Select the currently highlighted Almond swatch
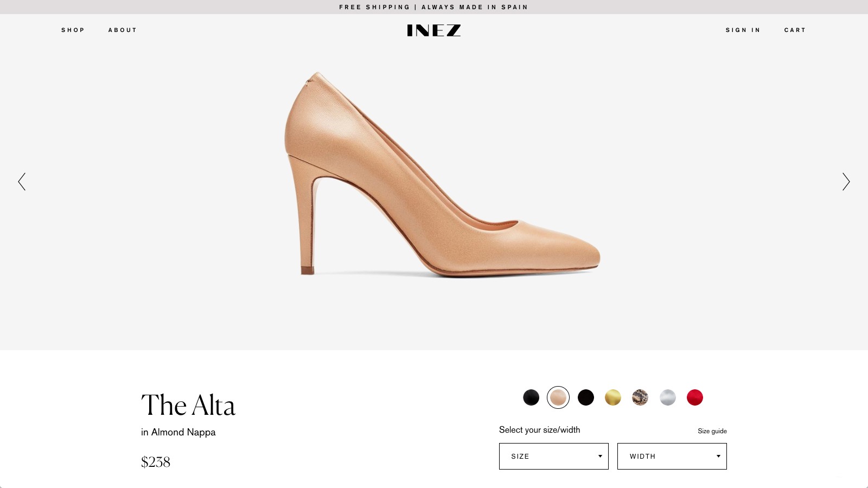 coord(559,397)
